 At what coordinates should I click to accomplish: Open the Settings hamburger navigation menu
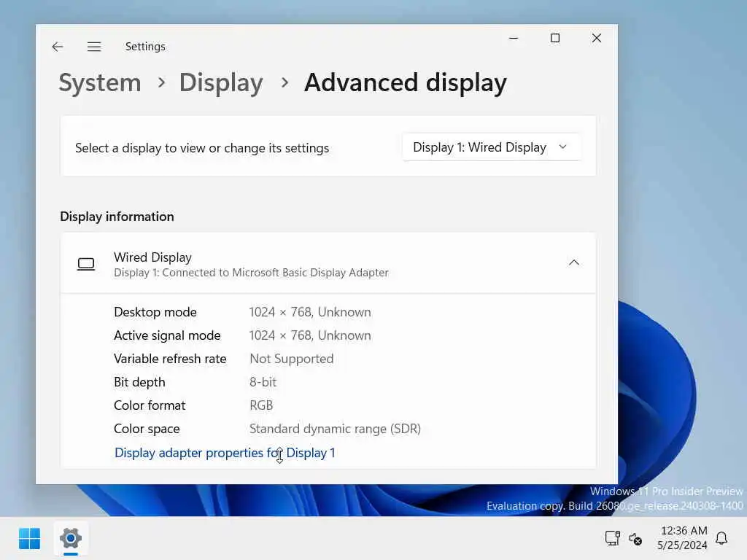click(94, 47)
